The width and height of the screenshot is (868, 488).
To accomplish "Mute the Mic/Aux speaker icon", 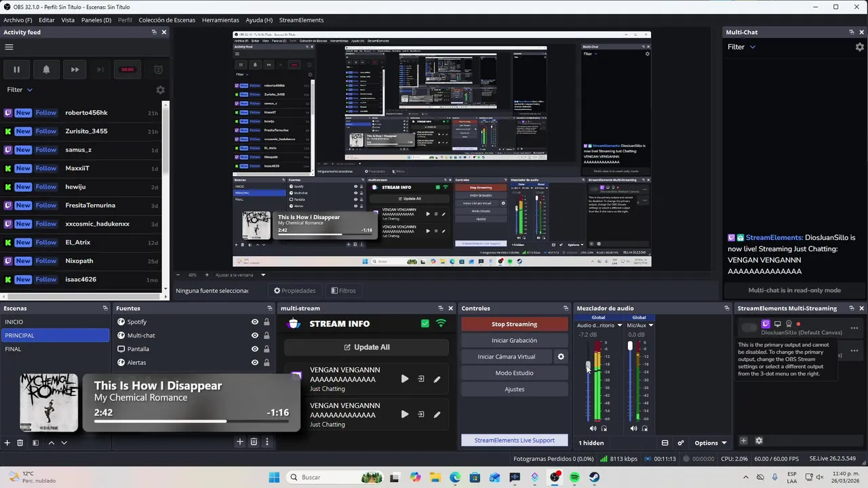I will point(633,428).
